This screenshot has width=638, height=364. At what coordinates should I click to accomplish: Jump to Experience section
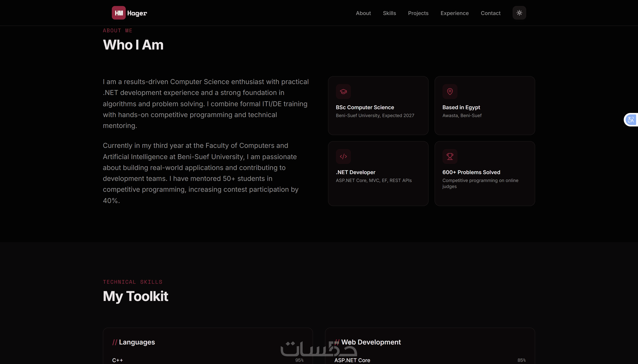tap(454, 13)
